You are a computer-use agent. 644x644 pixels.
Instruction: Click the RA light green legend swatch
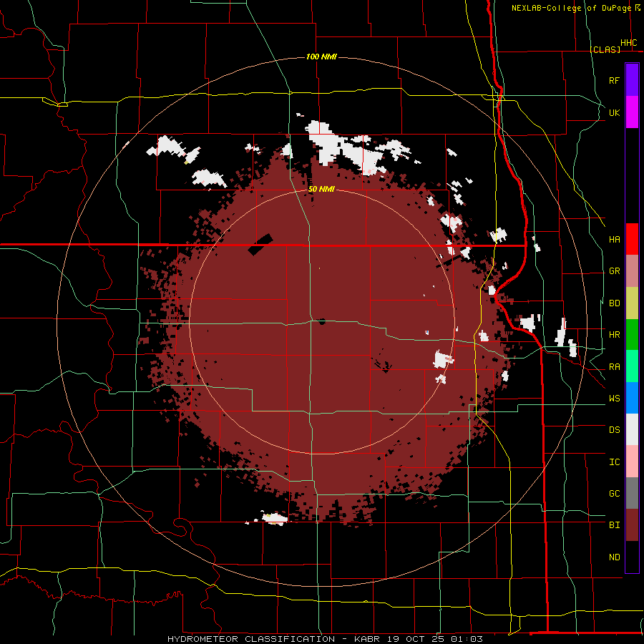tap(632, 366)
